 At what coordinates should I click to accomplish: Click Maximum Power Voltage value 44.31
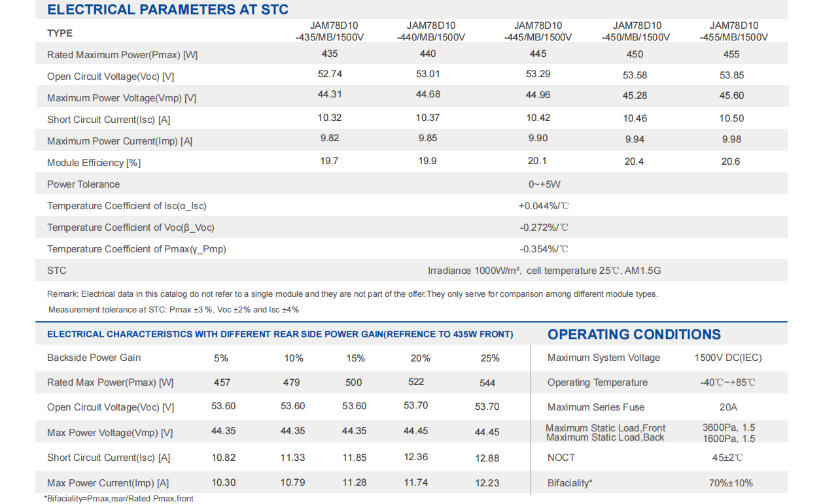[330, 94]
